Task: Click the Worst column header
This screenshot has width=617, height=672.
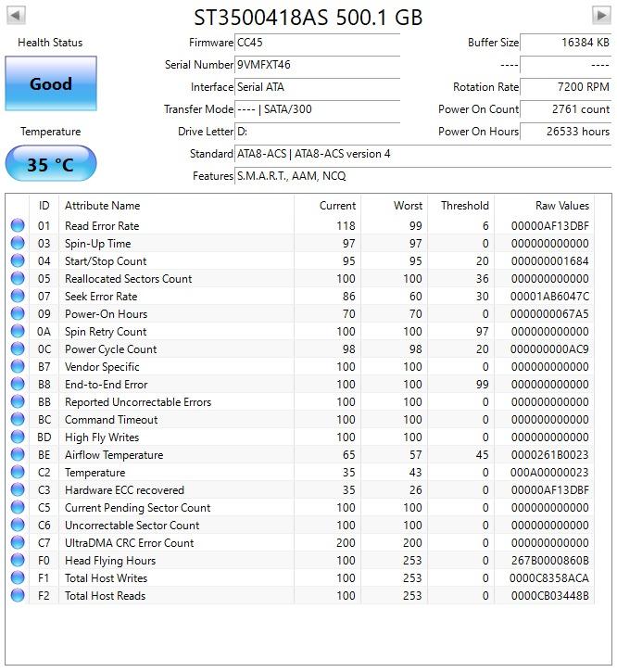Action: tap(395, 205)
